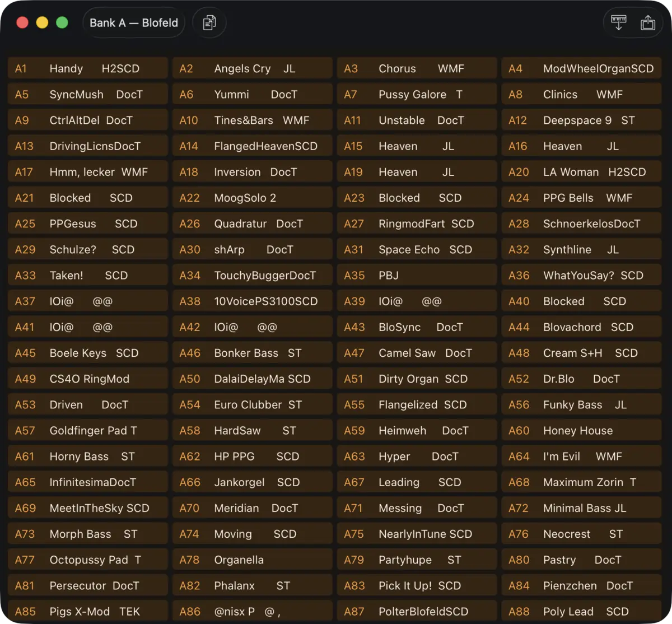Choose patch A26 Quadratur DocT
The image size is (672, 624).
click(253, 223)
